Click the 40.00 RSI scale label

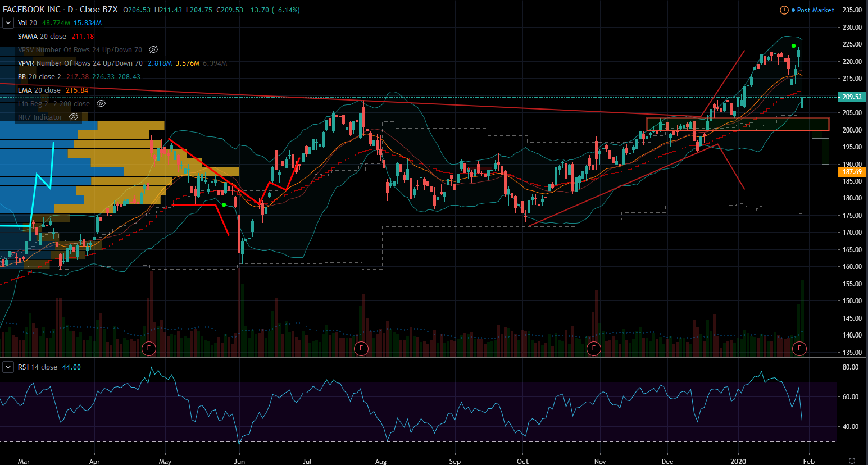(851, 427)
